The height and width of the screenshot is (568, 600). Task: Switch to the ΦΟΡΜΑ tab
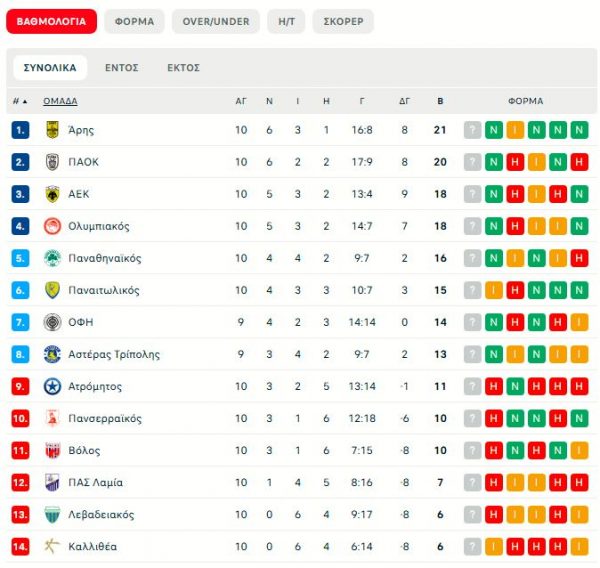pyautogui.click(x=134, y=21)
